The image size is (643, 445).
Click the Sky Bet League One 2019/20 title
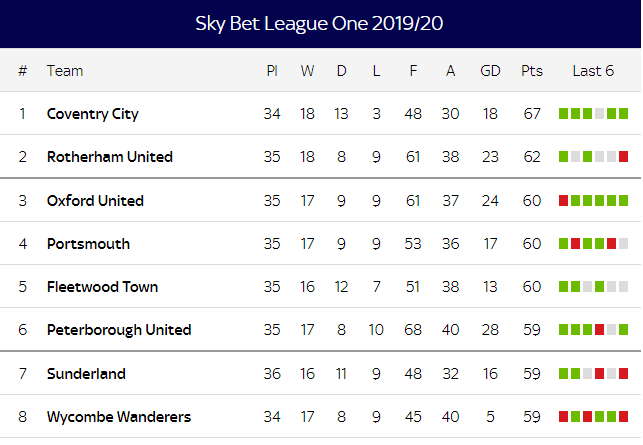coord(319,23)
